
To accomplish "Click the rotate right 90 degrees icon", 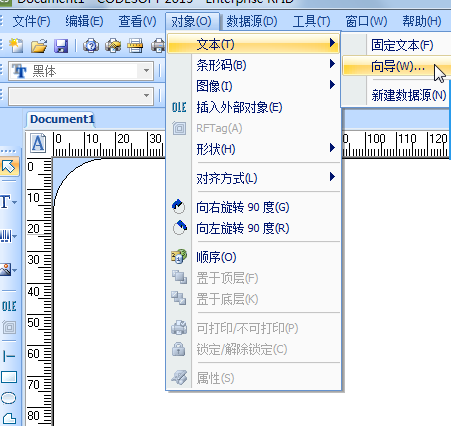I will [179, 207].
